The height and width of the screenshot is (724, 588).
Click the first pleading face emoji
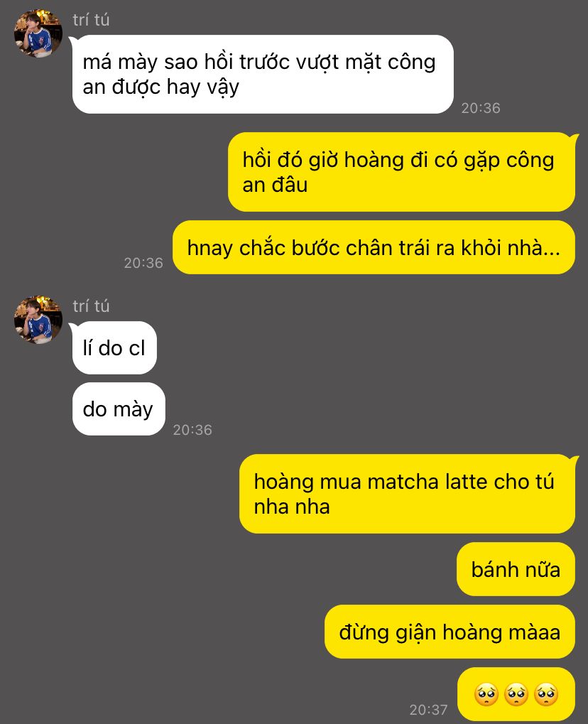(x=486, y=694)
